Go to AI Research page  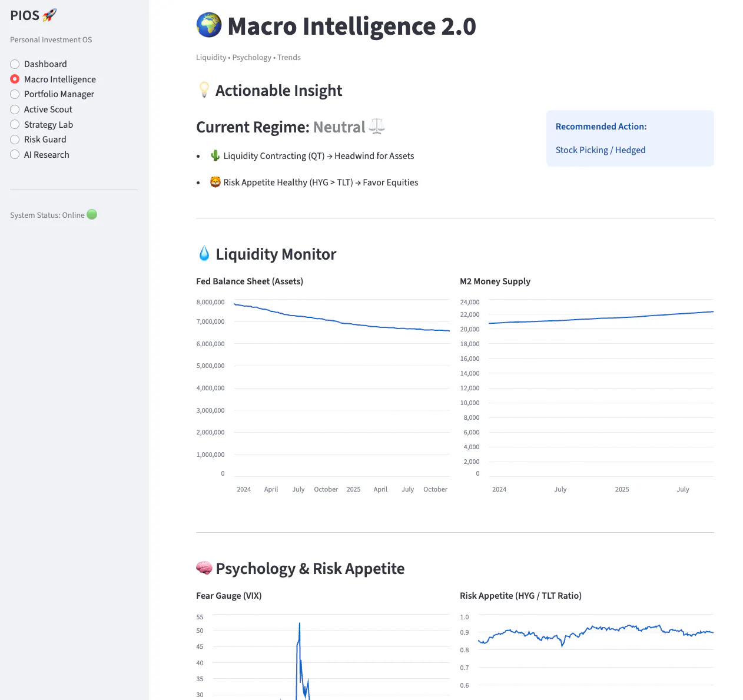pos(15,155)
